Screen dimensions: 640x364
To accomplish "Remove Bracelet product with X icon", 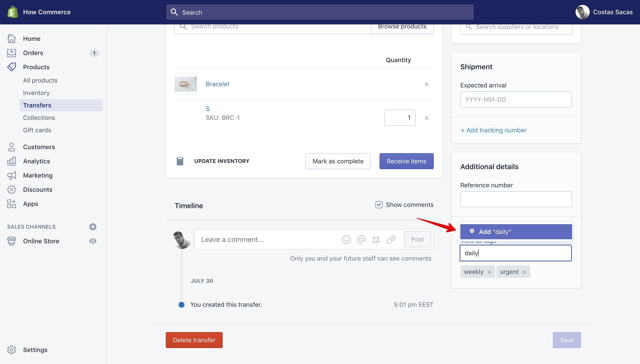I will click(x=426, y=84).
